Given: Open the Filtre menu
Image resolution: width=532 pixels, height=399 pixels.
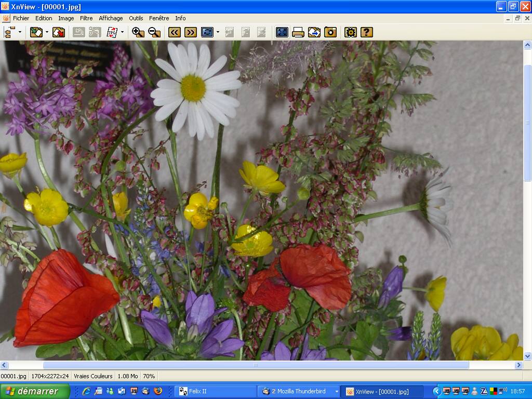Looking at the screenshot, I should click(x=86, y=18).
